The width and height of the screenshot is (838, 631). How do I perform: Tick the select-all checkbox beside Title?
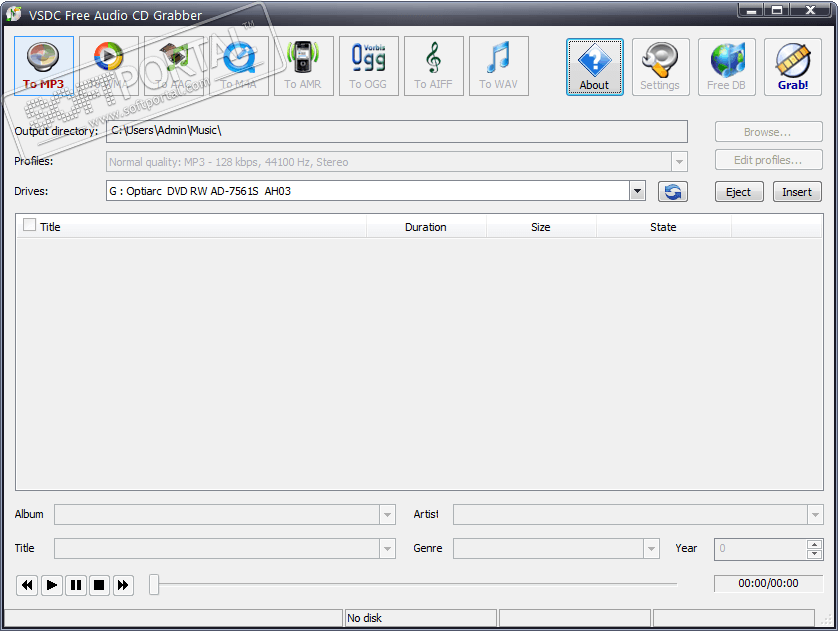[29, 225]
